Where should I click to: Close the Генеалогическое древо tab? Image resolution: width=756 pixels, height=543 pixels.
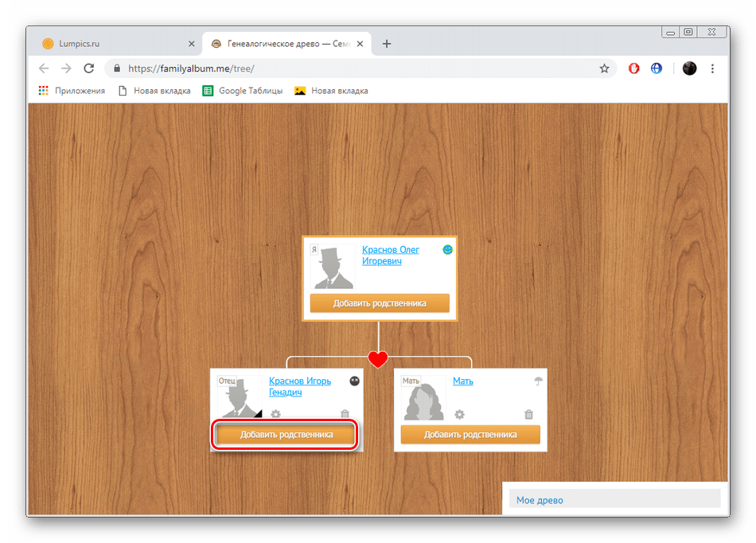pos(360,44)
